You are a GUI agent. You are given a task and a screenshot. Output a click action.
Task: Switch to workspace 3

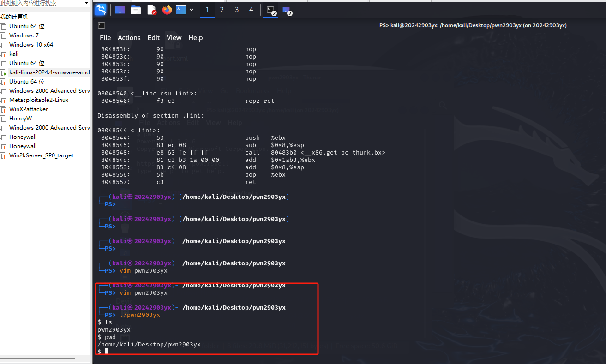coord(237,10)
